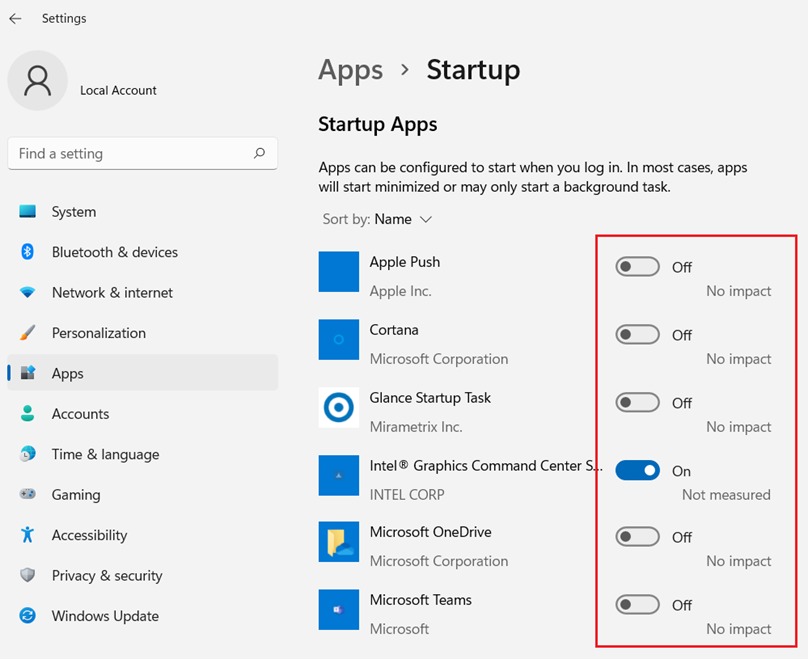The image size is (808, 659).
Task: Click the Find a setting search box
Action: [130, 154]
